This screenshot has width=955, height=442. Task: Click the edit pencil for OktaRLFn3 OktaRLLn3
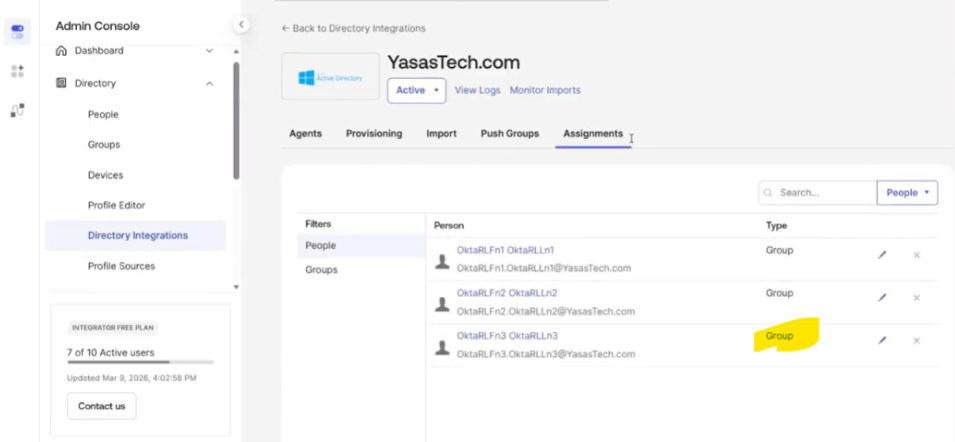click(882, 341)
